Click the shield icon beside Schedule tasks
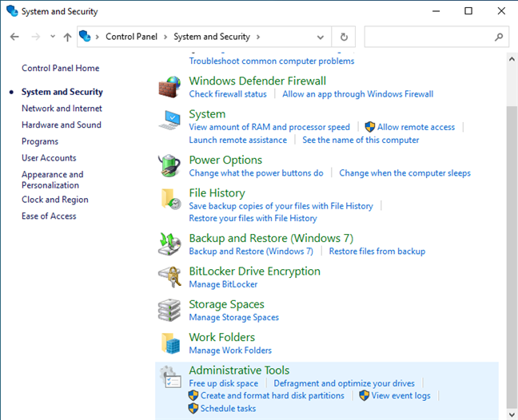The width and height of the screenshot is (518, 420). [193, 409]
